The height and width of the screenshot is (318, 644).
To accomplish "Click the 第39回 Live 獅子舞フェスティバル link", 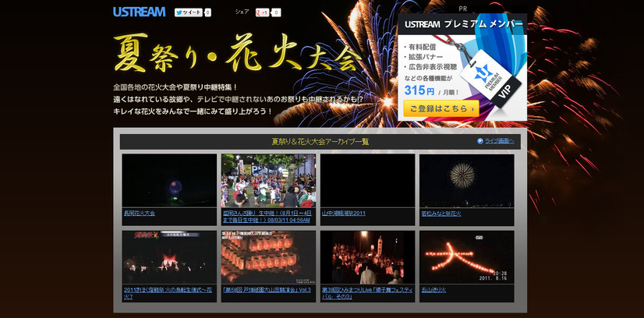I will point(367,293).
